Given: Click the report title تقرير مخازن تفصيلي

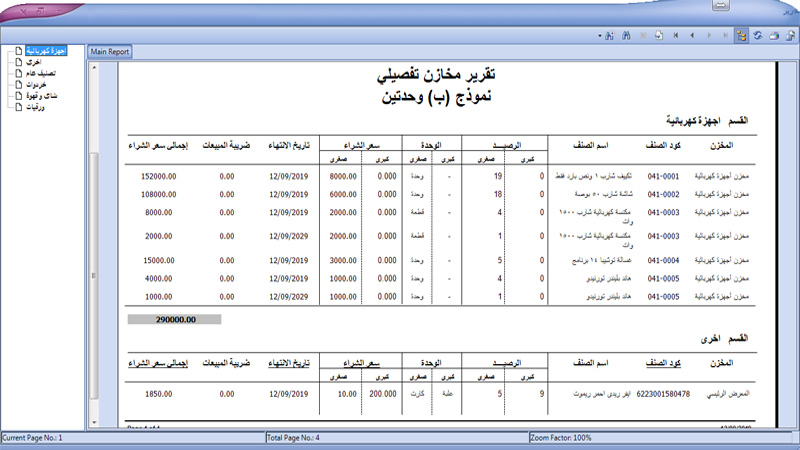Looking at the screenshot, I should (436, 74).
